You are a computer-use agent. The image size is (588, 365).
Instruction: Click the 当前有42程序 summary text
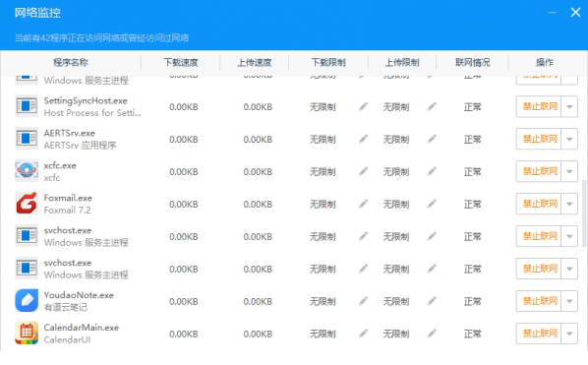click(101, 37)
